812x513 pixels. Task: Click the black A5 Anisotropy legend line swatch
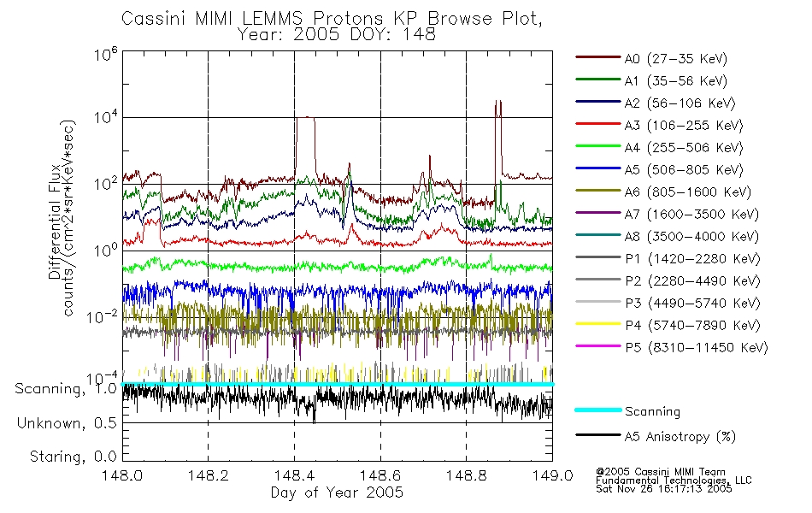[x=597, y=434]
